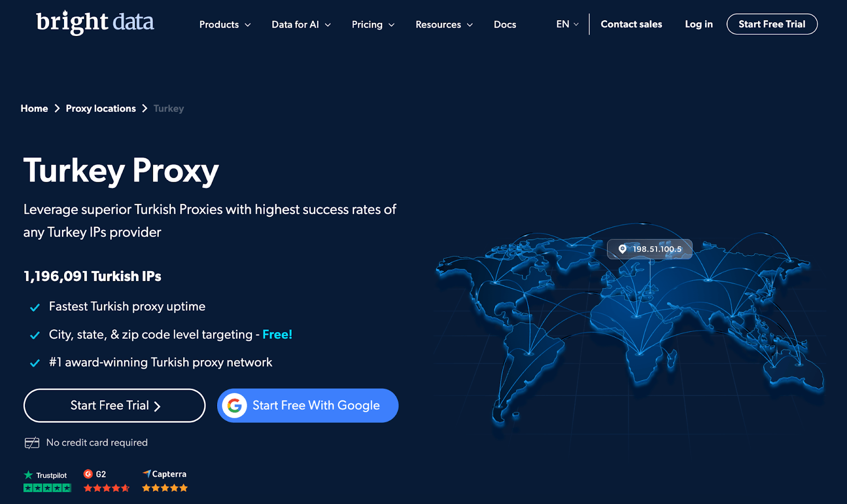The width and height of the screenshot is (847, 504).
Task: Click arrow icon in Start Free Trial button
Action: point(157,406)
